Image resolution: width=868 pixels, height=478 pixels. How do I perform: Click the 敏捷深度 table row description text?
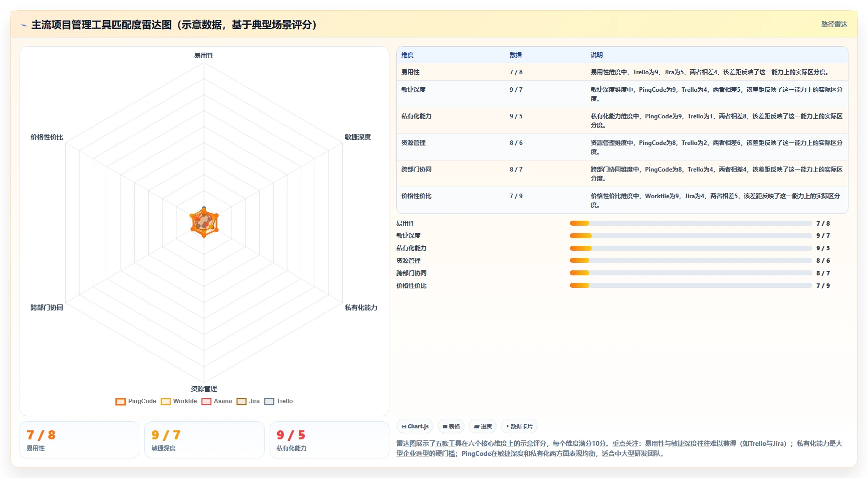pyautogui.click(x=717, y=94)
